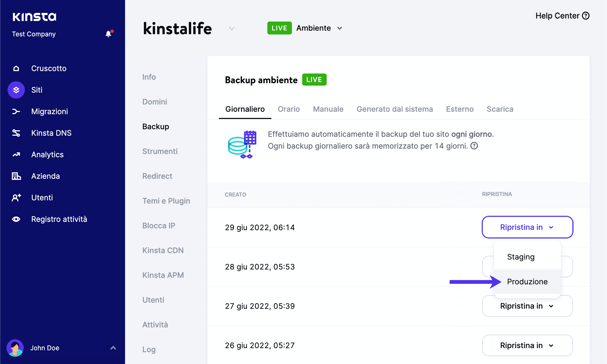Open Temi e Plugin section
This screenshot has height=364, width=607.
(x=166, y=201)
